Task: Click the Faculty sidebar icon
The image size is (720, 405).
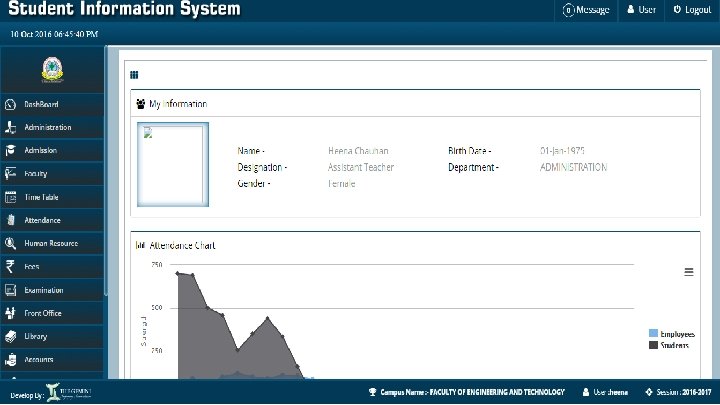Action: (x=10, y=174)
